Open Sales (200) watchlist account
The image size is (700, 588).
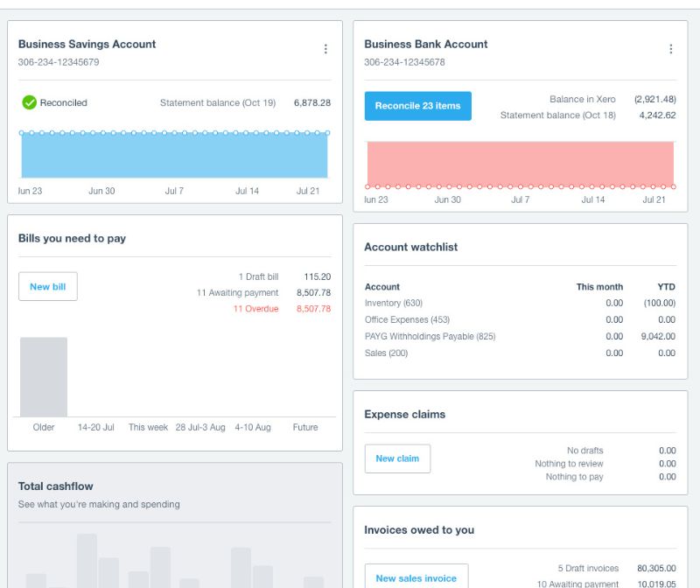(x=386, y=353)
